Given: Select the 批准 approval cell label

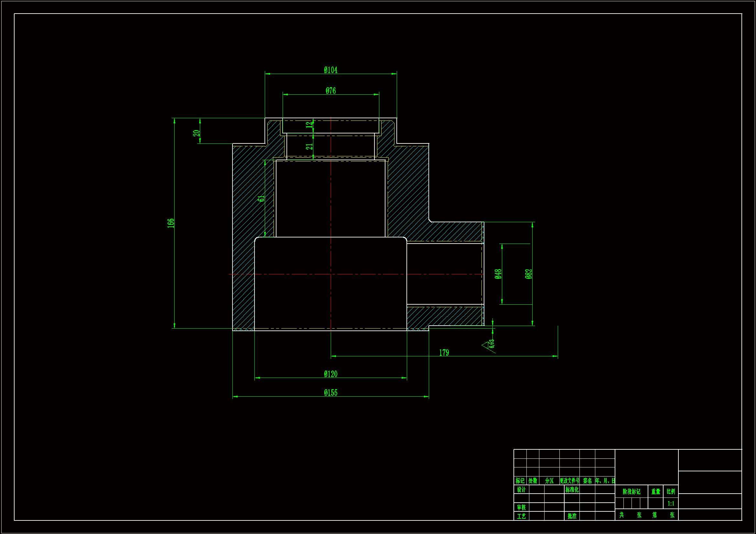Looking at the screenshot, I should [x=572, y=516].
